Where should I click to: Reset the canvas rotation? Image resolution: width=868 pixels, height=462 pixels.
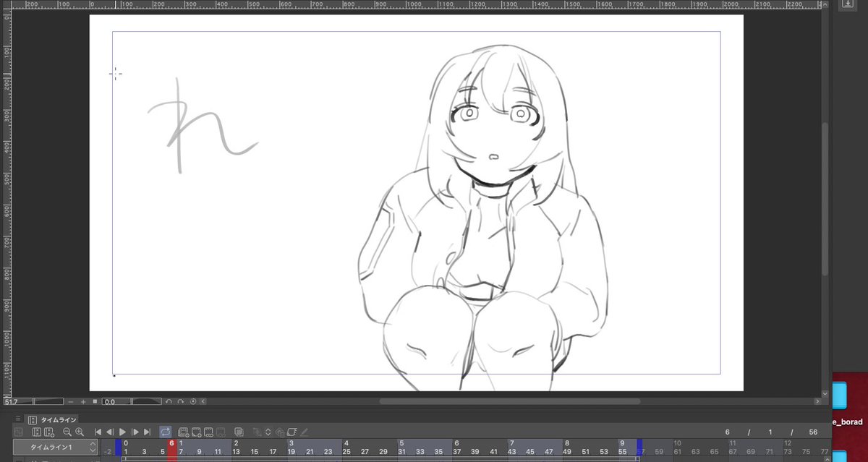pyautogui.click(x=193, y=401)
